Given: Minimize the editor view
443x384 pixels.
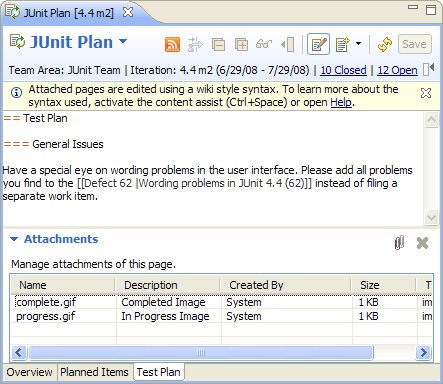Looking at the screenshot, I should pyautogui.click(x=413, y=7).
